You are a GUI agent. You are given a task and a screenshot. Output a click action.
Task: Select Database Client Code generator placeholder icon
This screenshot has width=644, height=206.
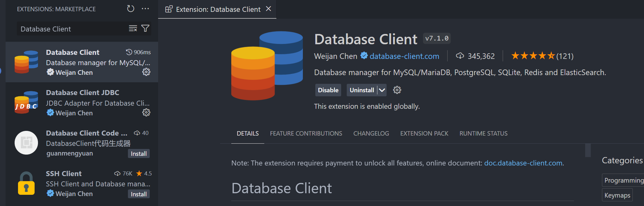26,143
